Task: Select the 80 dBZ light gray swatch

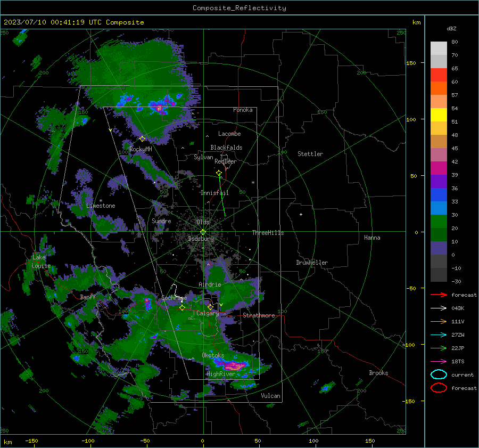Action: click(439, 48)
